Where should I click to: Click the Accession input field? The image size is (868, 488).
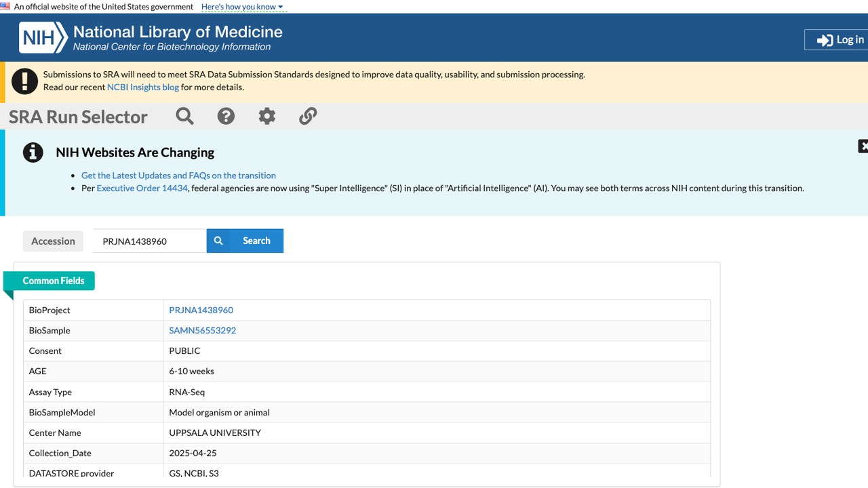coord(149,241)
